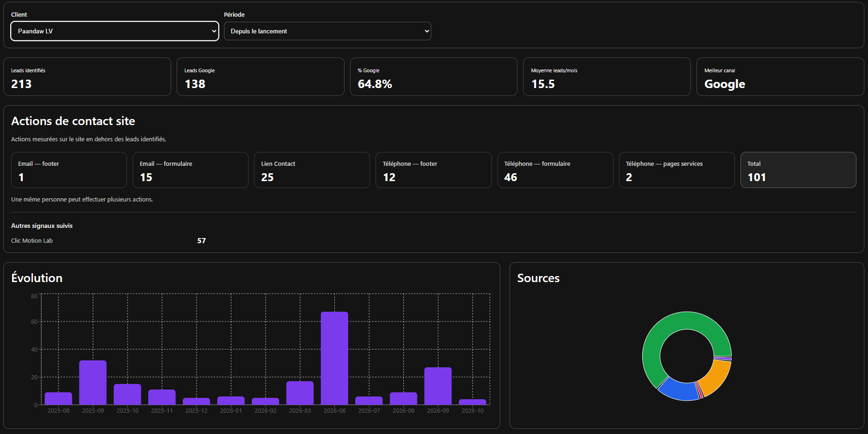Click the 2025-09 bar in Évolution chart
The image size is (868, 434).
click(x=93, y=383)
